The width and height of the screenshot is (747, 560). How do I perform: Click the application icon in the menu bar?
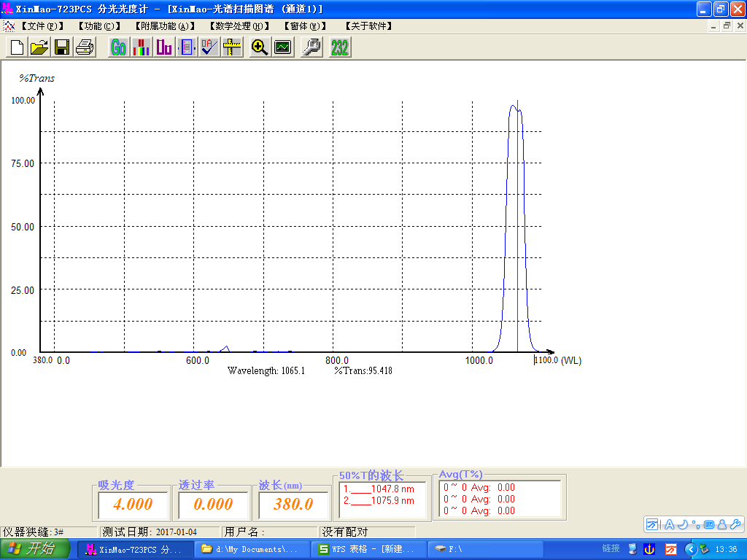[9, 26]
